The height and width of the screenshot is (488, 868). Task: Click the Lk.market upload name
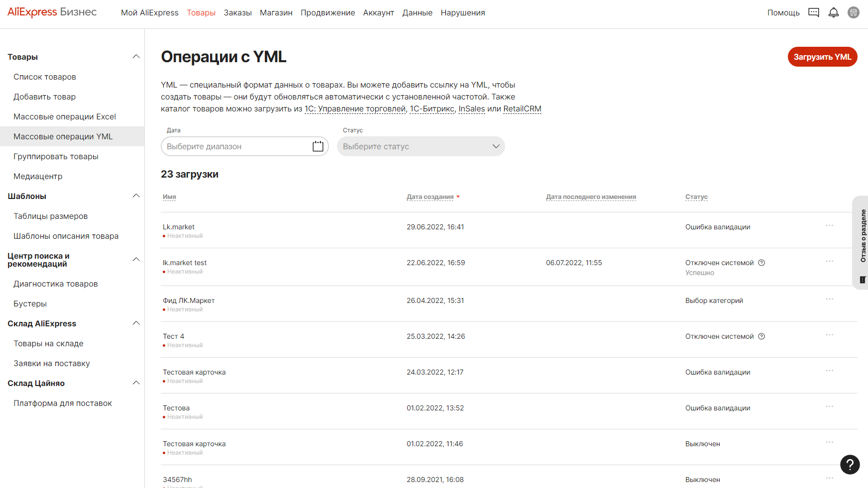tap(179, 227)
